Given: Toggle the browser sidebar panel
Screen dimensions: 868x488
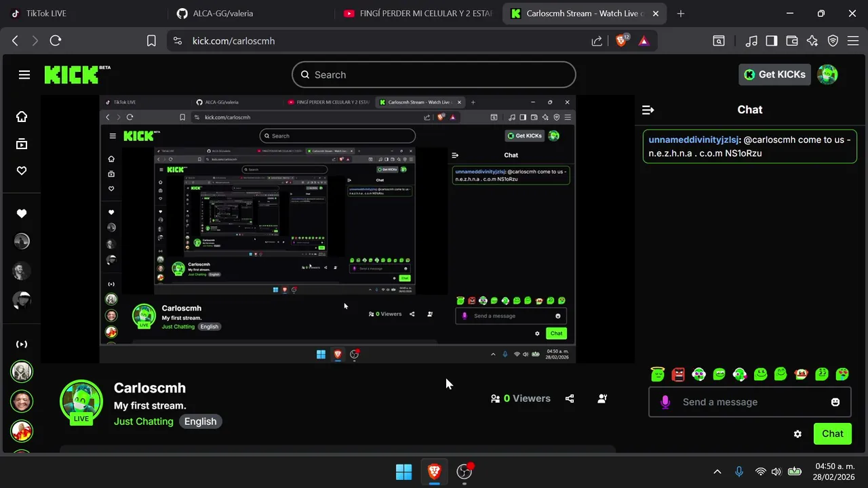Looking at the screenshot, I should click(772, 41).
